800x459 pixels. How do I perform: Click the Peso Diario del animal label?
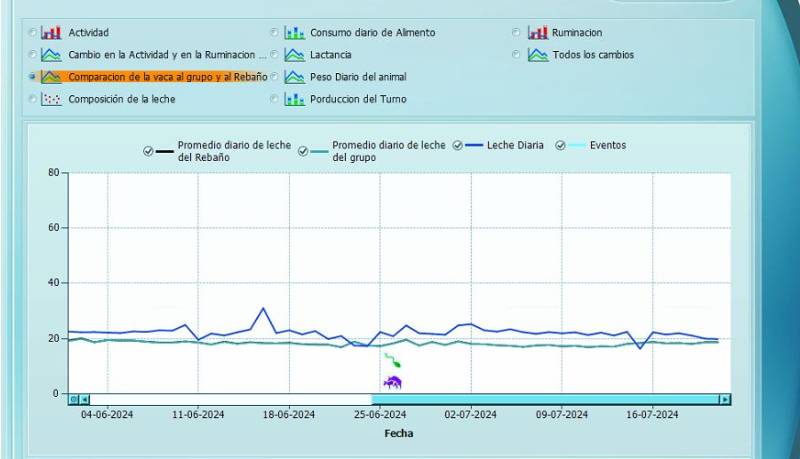pyautogui.click(x=358, y=77)
